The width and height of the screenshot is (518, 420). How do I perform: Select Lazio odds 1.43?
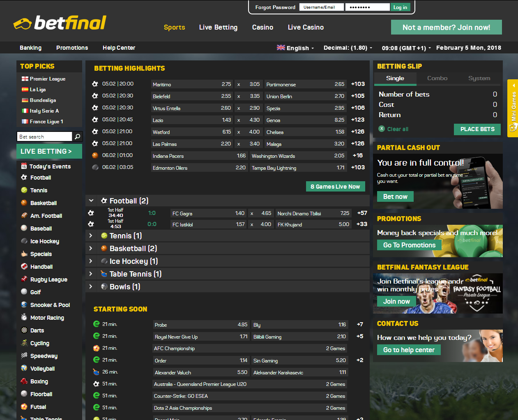(x=192, y=120)
